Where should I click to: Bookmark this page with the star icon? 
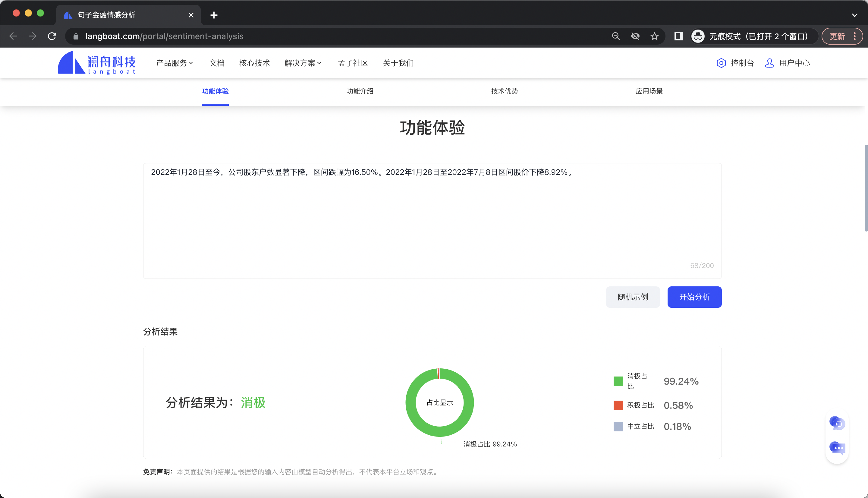click(654, 36)
